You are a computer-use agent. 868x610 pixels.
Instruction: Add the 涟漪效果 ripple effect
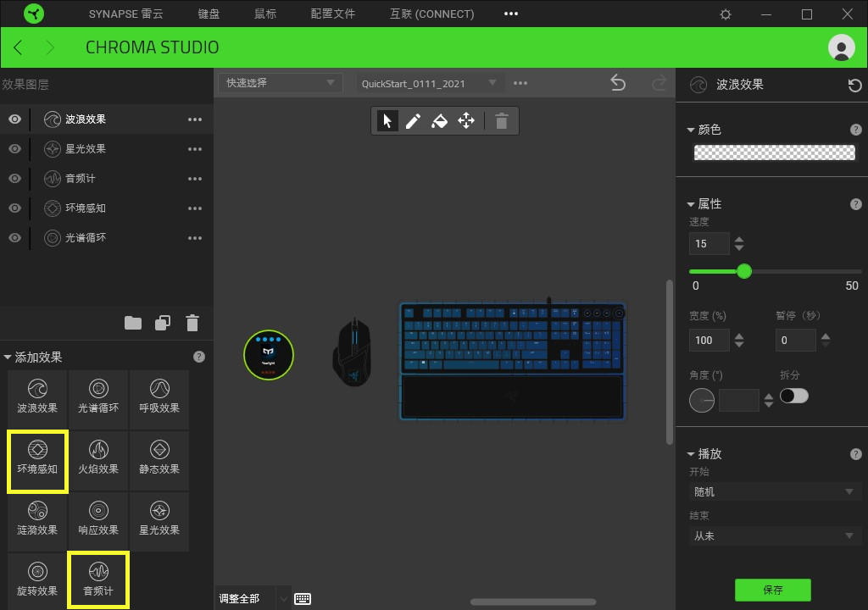point(37,518)
